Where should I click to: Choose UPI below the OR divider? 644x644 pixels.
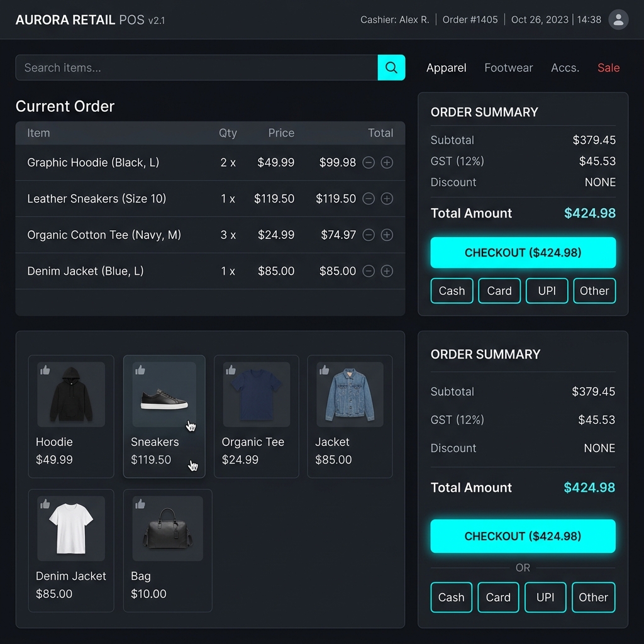(545, 597)
